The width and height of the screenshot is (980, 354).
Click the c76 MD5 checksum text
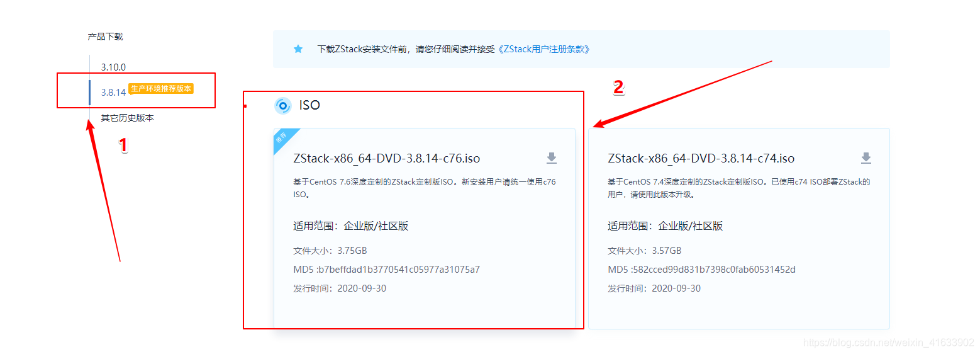(x=387, y=270)
